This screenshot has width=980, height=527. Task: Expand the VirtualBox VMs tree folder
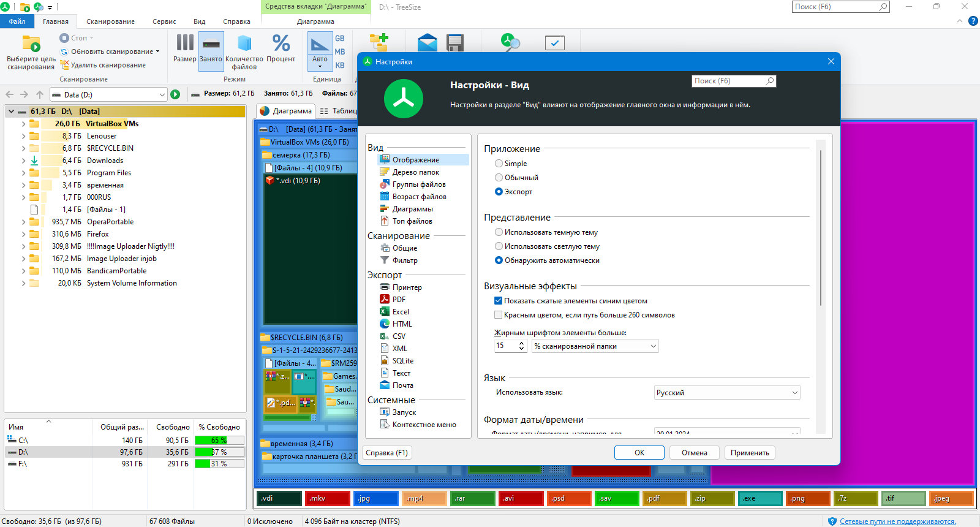coord(23,124)
